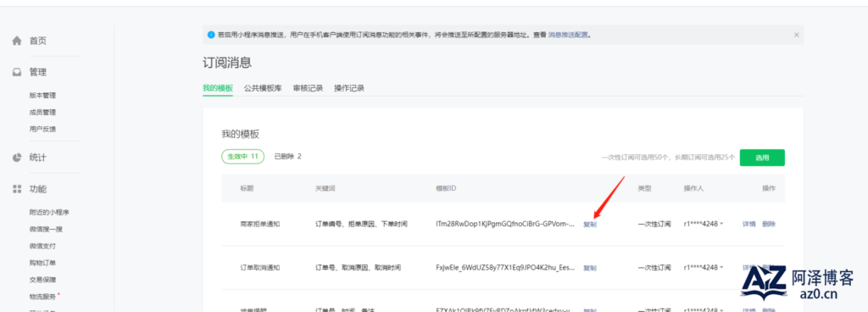The height and width of the screenshot is (312, 868).
Task: Open 详情 for 商家拒单通知
Action: coord(749,224)
